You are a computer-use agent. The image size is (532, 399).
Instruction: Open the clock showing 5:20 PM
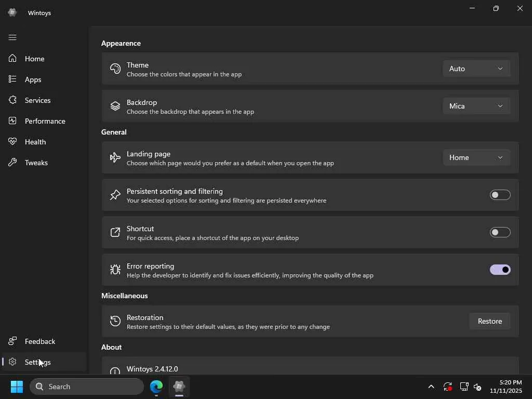[x=506, y=387]
